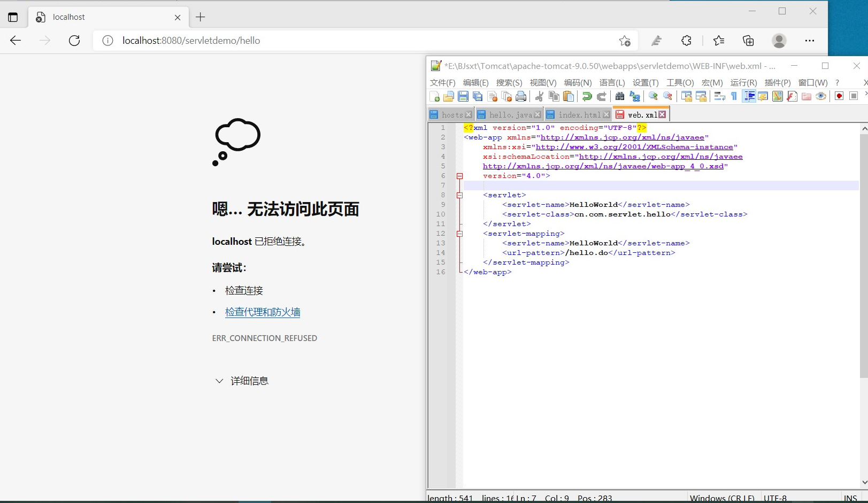Open the 插件(P) menu
Viewport: 868px width, 503px height.
[778, 82]
